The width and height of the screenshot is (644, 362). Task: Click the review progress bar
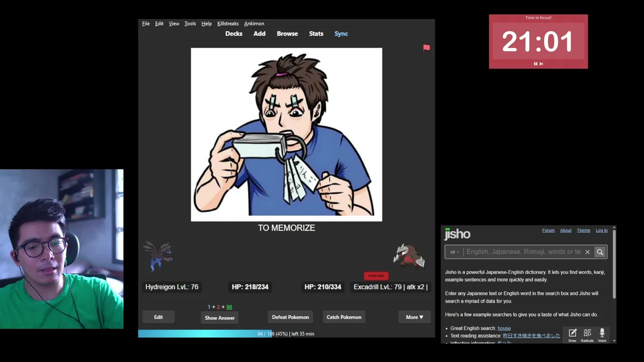(286, 334)
